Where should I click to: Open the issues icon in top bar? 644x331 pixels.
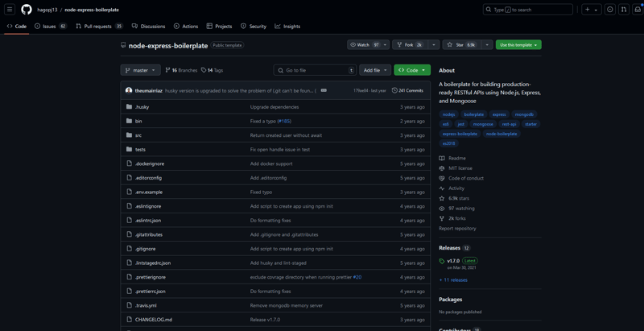tap(609, 10)
